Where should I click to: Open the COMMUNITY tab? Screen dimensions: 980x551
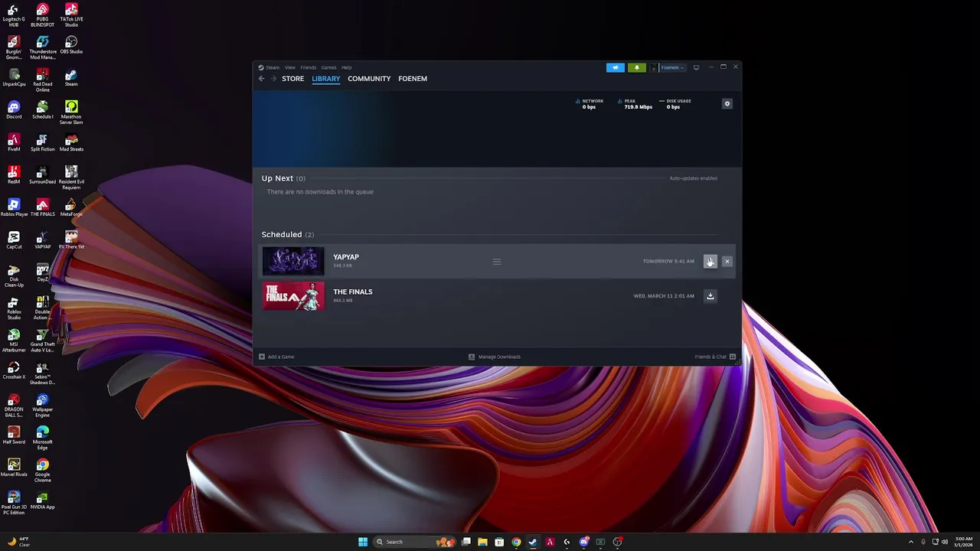coord(369,79)
